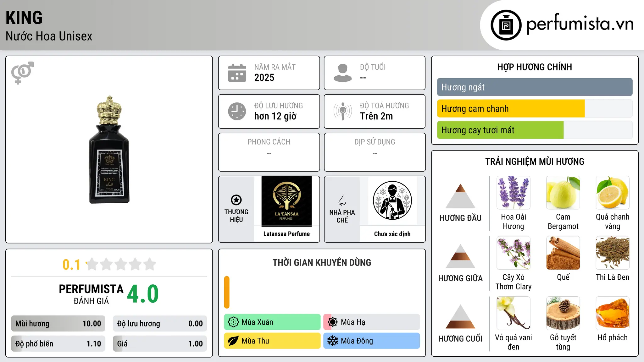The image size is (644, 362).
Task: Click the Hổ phách amber image
Action: point(613,313)
